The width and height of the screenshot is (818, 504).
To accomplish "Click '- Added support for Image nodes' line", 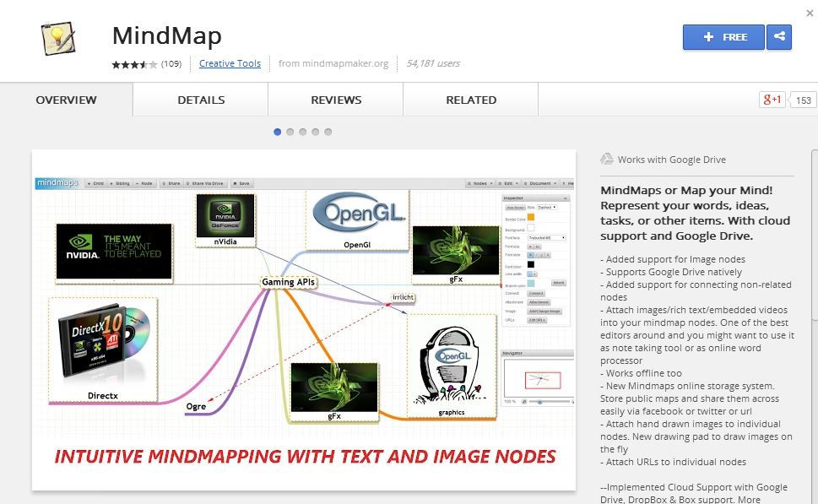I will [x=673, y=259].
